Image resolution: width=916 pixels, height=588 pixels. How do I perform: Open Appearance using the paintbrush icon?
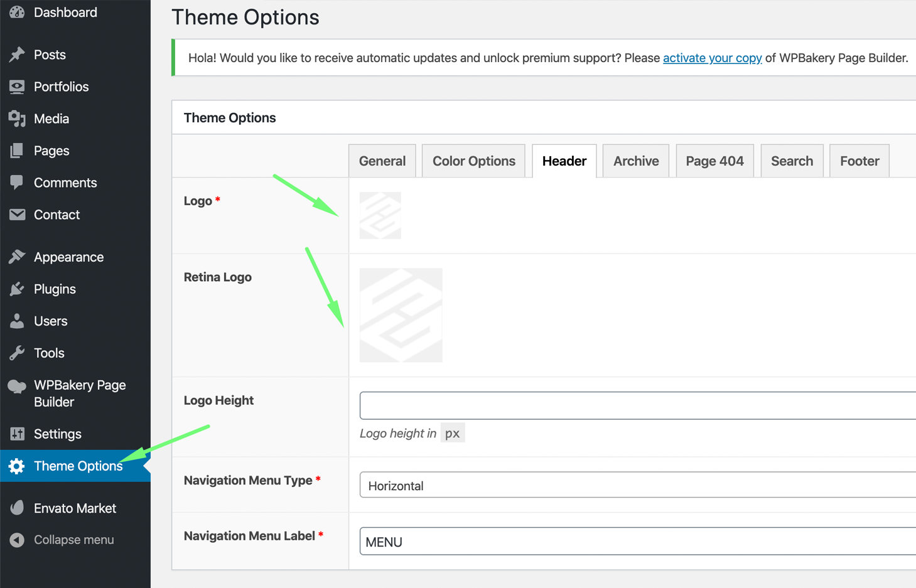click(17, 257)
